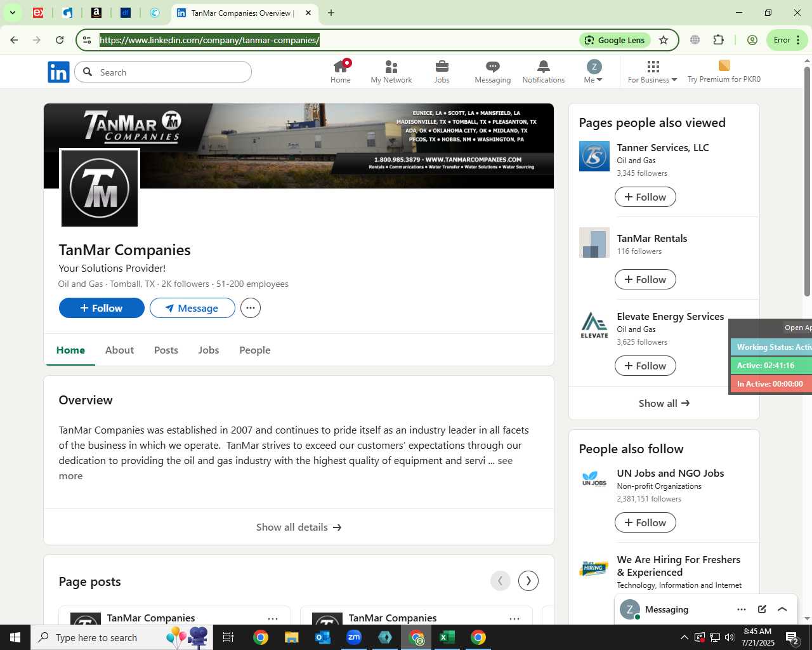Open options on second TanMar Companies post
This screenshot has width=812, height=650.
(x=514, y=618)
